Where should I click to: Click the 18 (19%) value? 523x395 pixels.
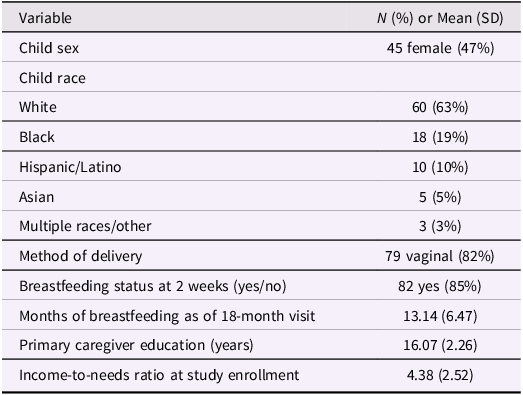pos(440,137)
